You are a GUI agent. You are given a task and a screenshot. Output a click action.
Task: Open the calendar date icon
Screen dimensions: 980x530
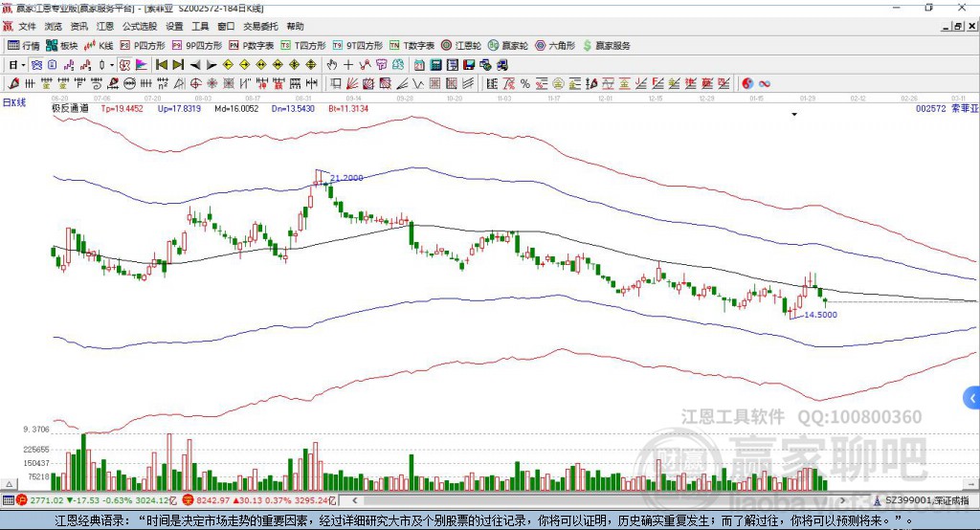pos(419,65)
